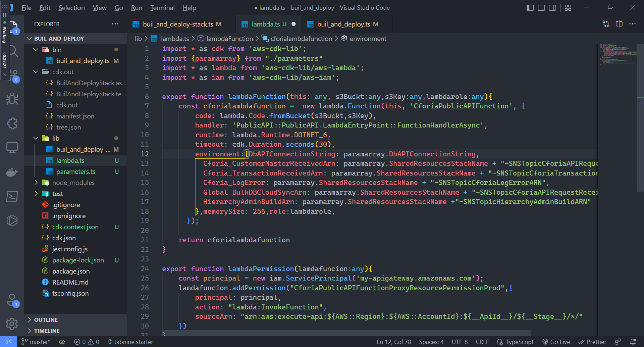
Task: Open the Manage gear icon
Action: click(12, 324)
